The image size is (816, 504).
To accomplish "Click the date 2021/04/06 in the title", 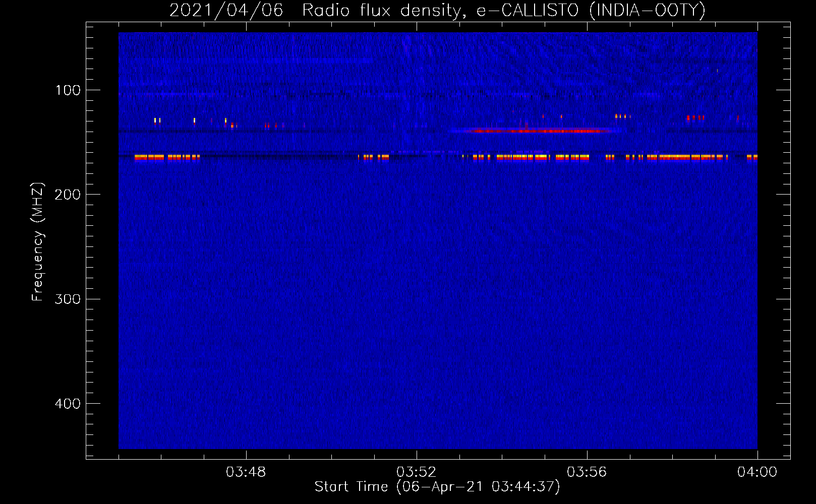I will pos(226,10).
